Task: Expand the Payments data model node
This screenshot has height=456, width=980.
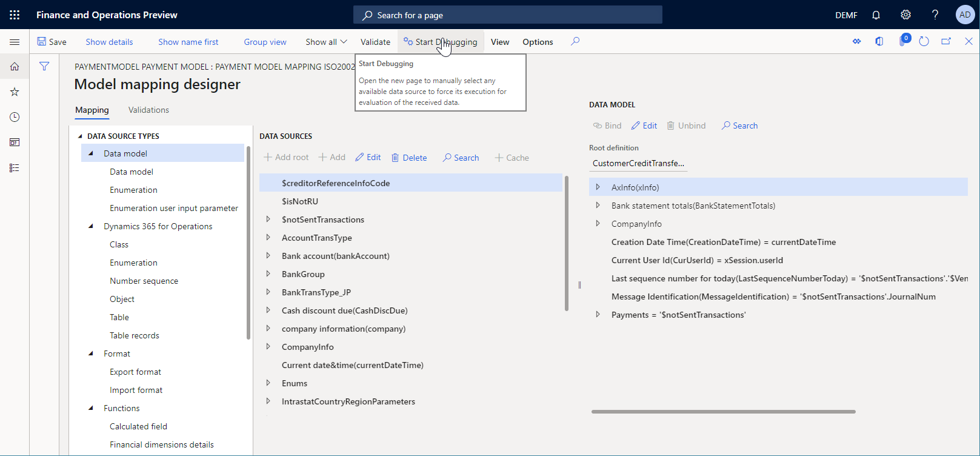Action: (598, 315)
